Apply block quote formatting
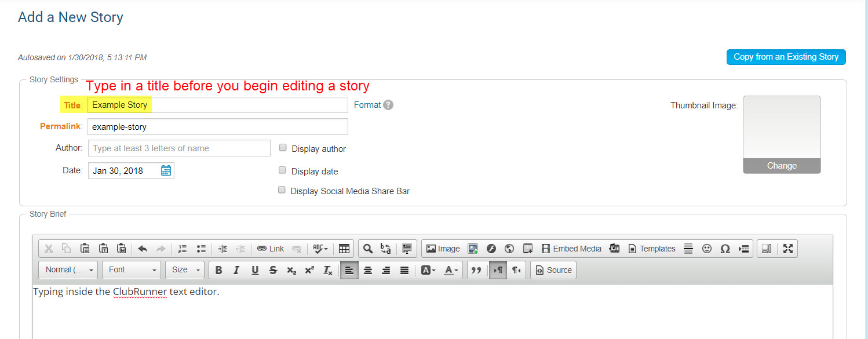This screenshot has height=339, width=868. coord(476,270)
